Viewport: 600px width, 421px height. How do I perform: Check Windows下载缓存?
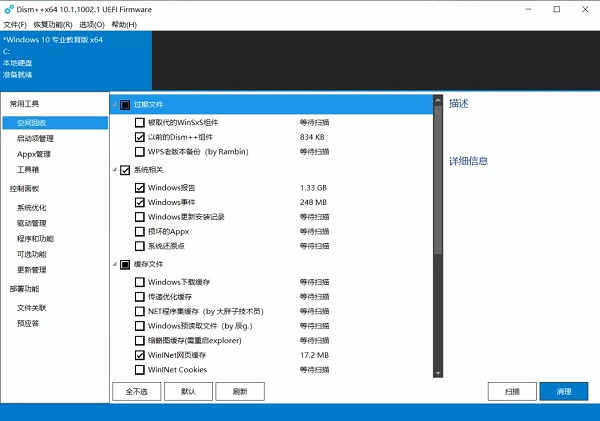tap(140, 282)
